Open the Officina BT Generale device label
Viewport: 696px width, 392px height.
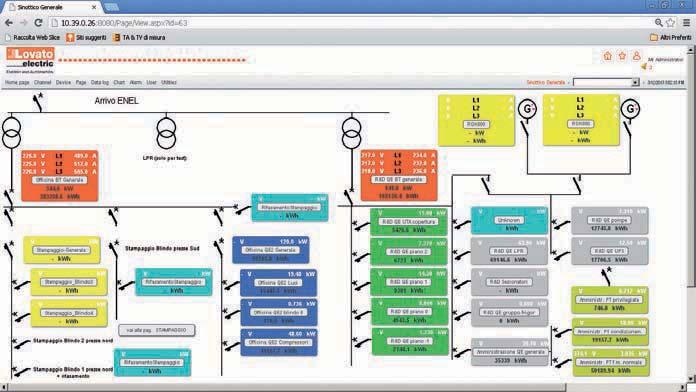(x=59, y=180)
